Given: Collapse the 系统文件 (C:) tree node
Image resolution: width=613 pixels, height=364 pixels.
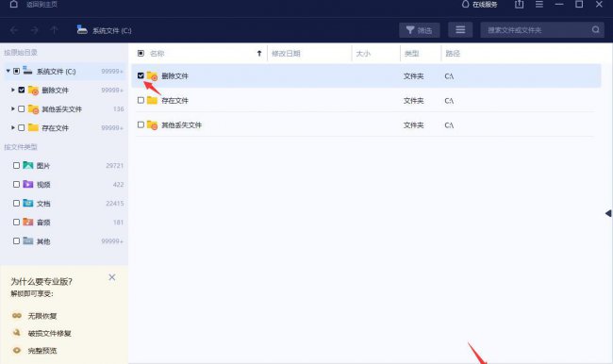Looking at the screenshot, I should point(8,71).
